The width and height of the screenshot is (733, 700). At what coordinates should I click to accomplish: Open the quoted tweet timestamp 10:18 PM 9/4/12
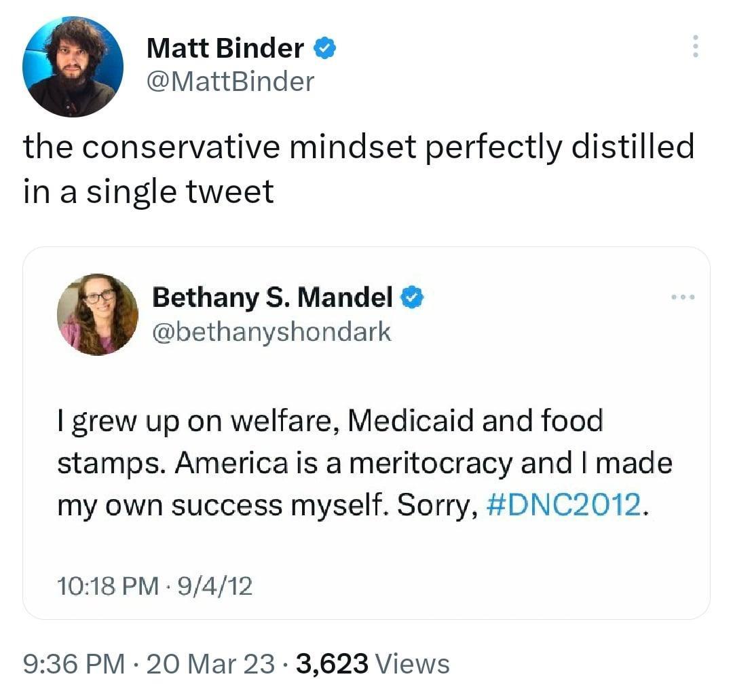pyautogui.click(x=155, y=587)
